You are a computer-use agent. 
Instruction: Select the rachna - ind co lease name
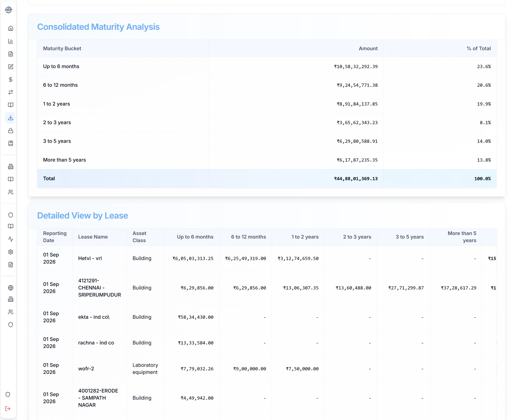(96, 343)
